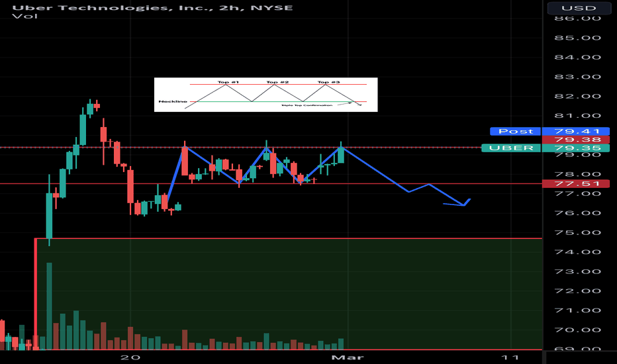Image resolution: width=617 pixels, height=364 pixels.
Task: Click the 20 date label on time axis
Action: (x=130, y=357)
